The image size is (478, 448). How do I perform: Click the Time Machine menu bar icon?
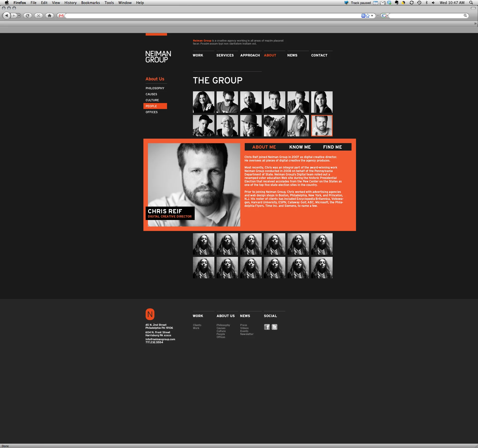click(419, 2)
